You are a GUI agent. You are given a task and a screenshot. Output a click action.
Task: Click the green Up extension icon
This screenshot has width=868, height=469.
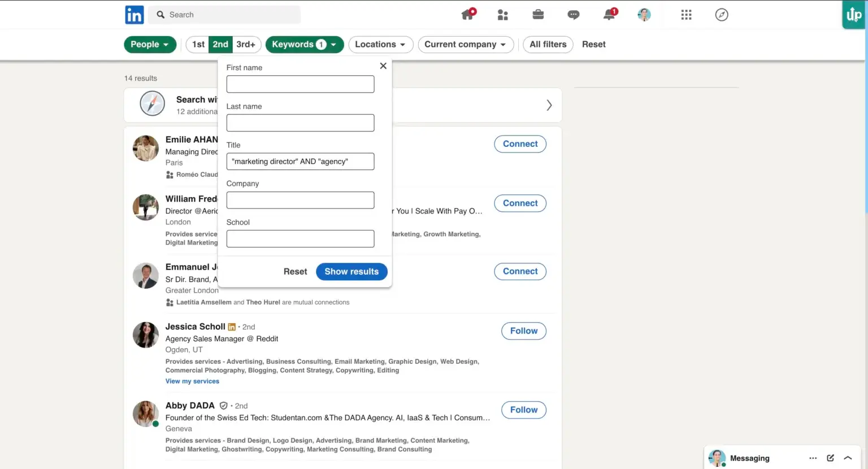(853, 15)
